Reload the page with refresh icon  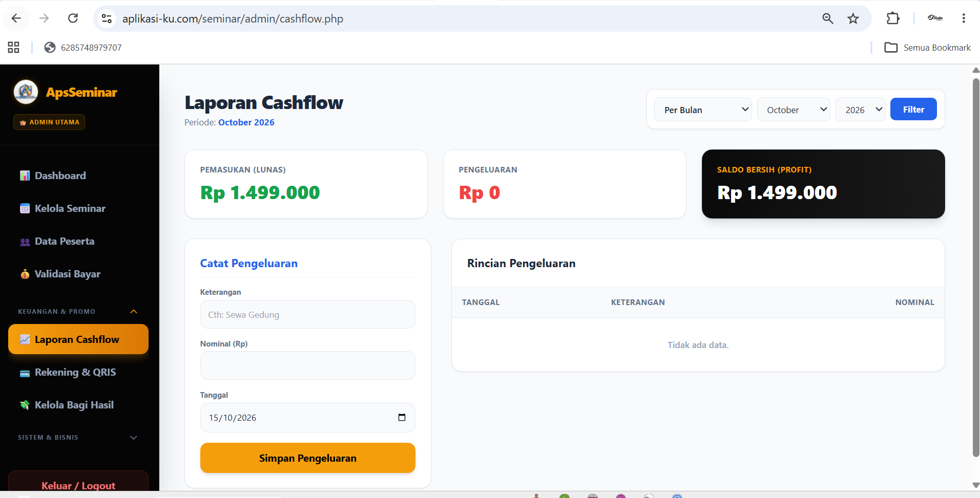(73, 18)
